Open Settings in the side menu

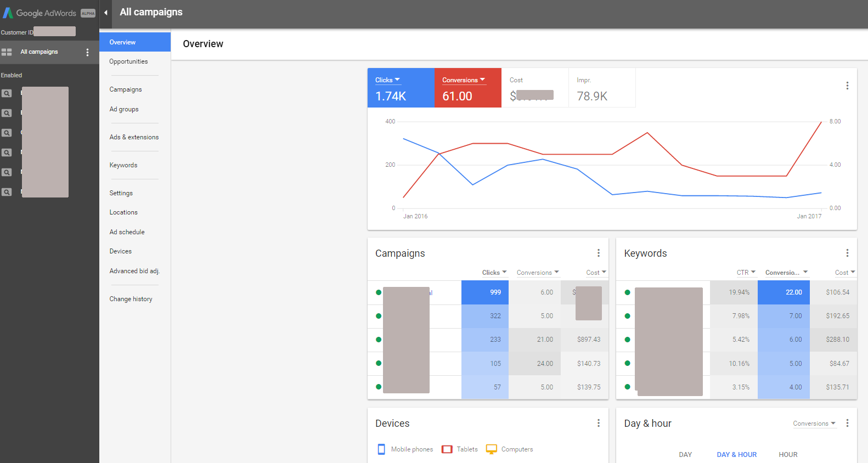pyautogui.click(x=121, y=193)
